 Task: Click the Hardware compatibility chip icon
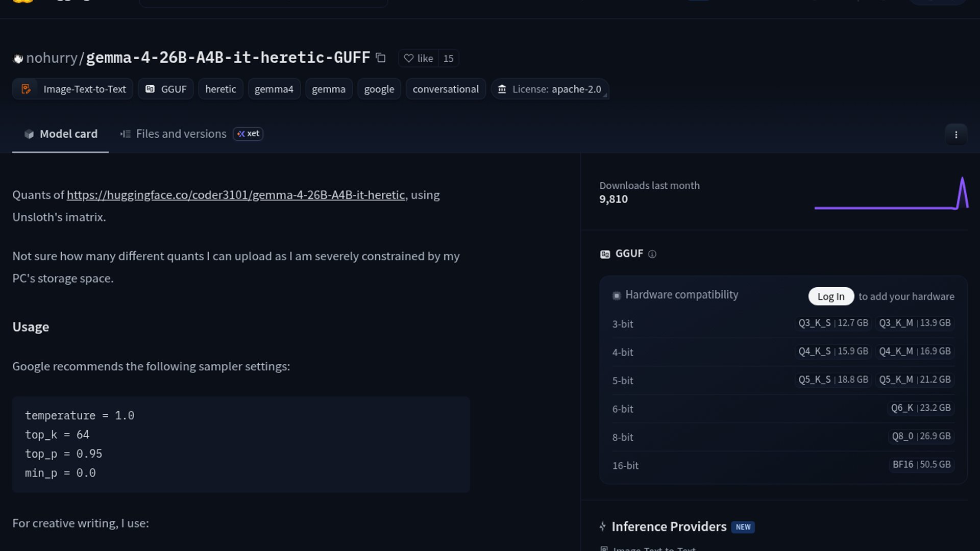617,295
